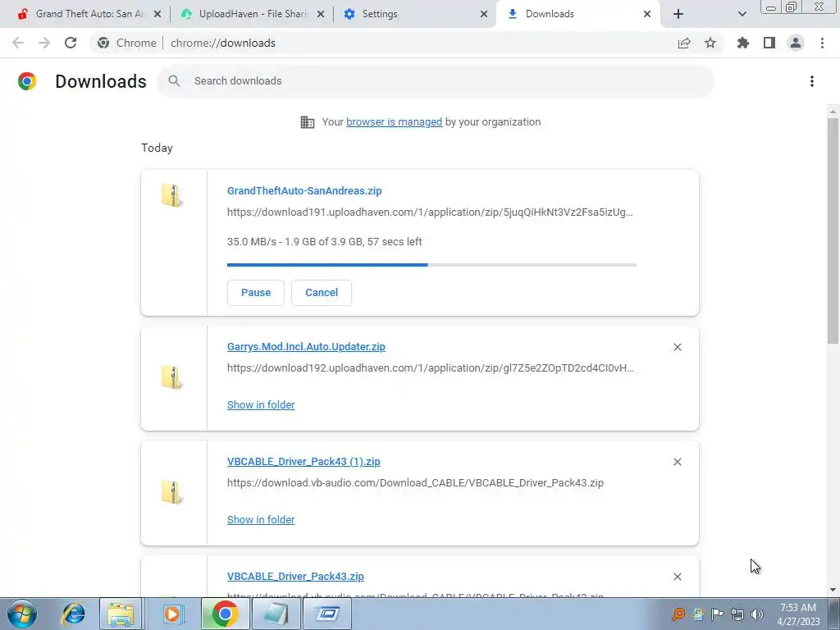Click the page vertical scrollbar thumb
Viewport: 840px width, 630px height.
pyautogui.click(x=833, y=231)
